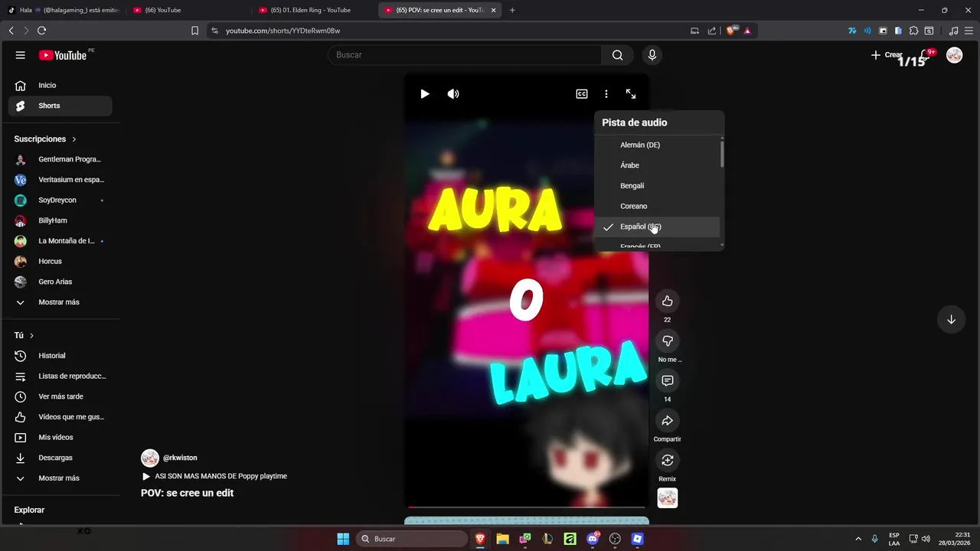This screenshot has height=551, width=980.
Task: Select Árabe audio track
Action: [658, 165]
